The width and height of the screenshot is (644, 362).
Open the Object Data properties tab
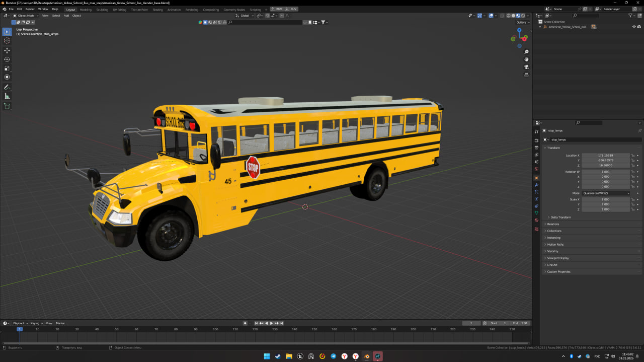(536, 213)
